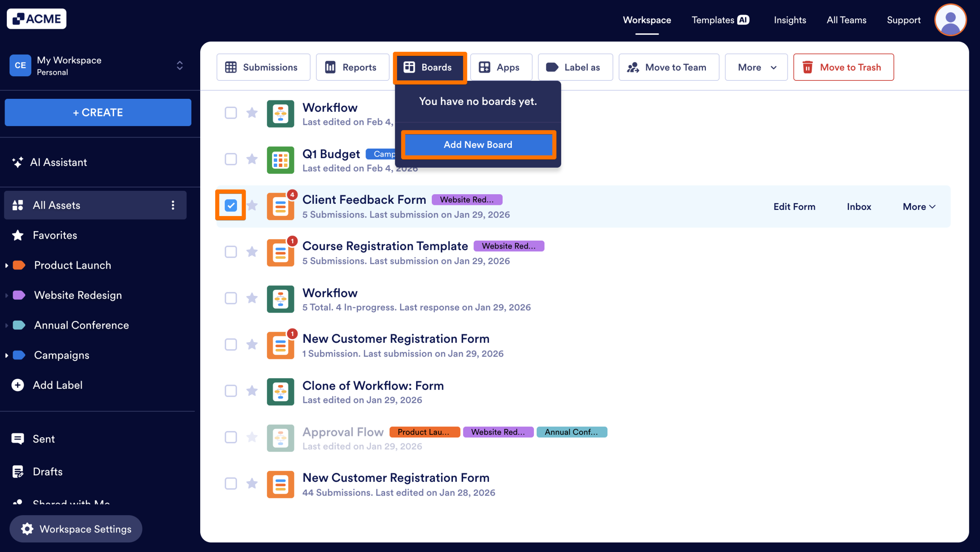Check the Course Registration Template checkbox
This screenshot has width=980, height=552.
[231, 252]
